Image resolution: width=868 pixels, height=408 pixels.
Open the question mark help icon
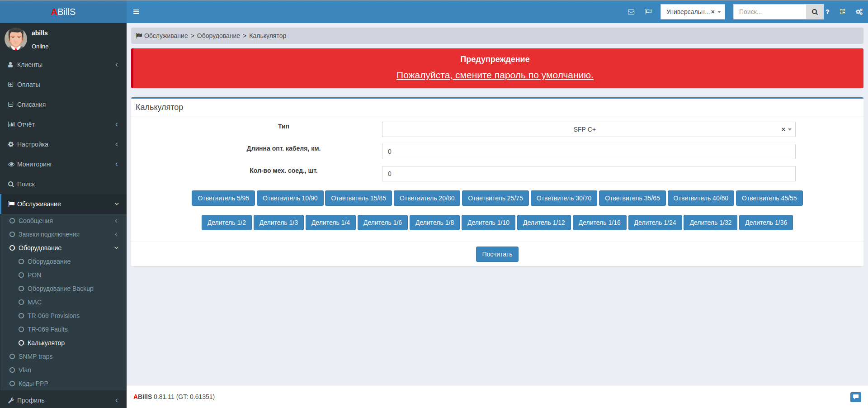pyautogui.click(x=827, y=12)
